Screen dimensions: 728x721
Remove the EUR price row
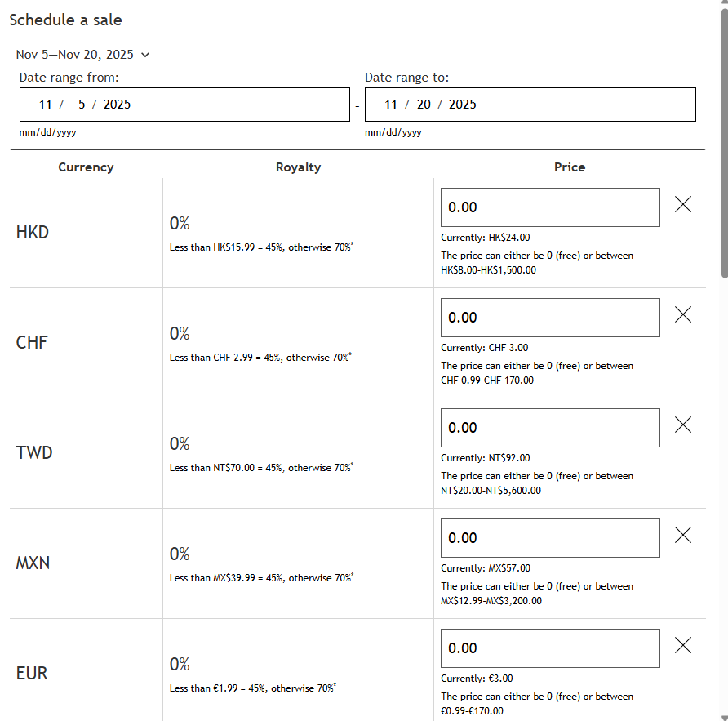click(683, 645)
